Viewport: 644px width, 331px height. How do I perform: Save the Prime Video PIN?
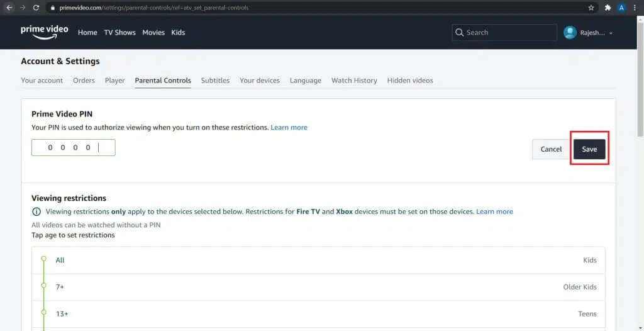589,149
